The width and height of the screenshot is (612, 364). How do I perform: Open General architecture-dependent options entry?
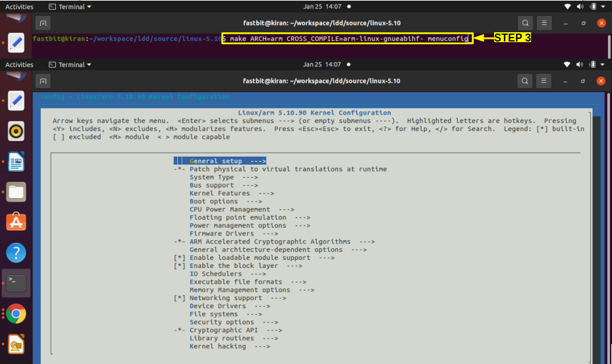pos(278,249)
